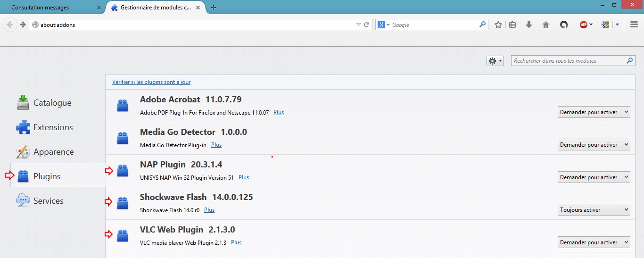Select the Media Go Detector 1.0.0.0 title

pos(193,132)
